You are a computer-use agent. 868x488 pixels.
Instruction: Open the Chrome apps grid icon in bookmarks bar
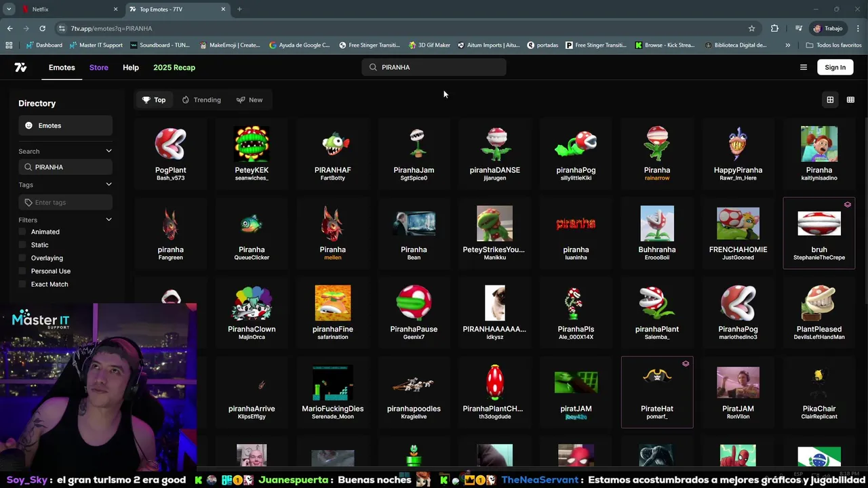pyautogui.click(x=9, y=45)
